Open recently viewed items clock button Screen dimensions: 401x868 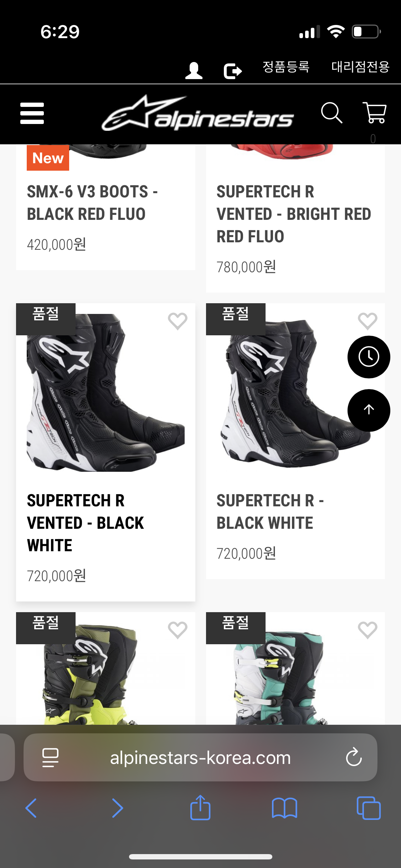point(369,357)
